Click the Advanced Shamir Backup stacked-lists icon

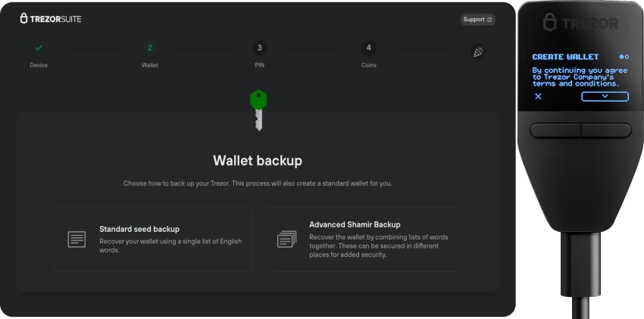286,239
